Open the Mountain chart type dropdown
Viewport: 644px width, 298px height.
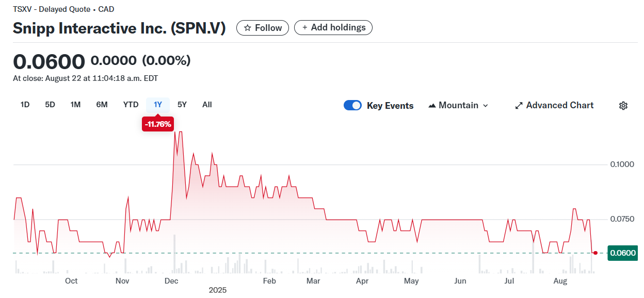pyautogui.click(x=458, y=105)
